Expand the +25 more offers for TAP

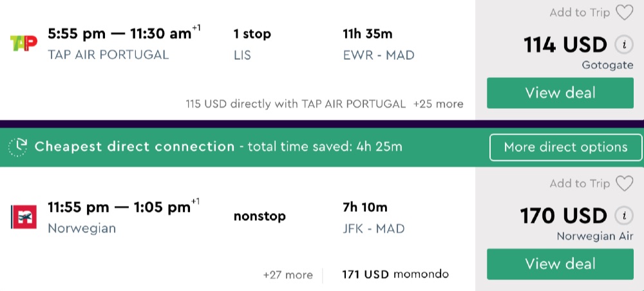pos(438,104)
